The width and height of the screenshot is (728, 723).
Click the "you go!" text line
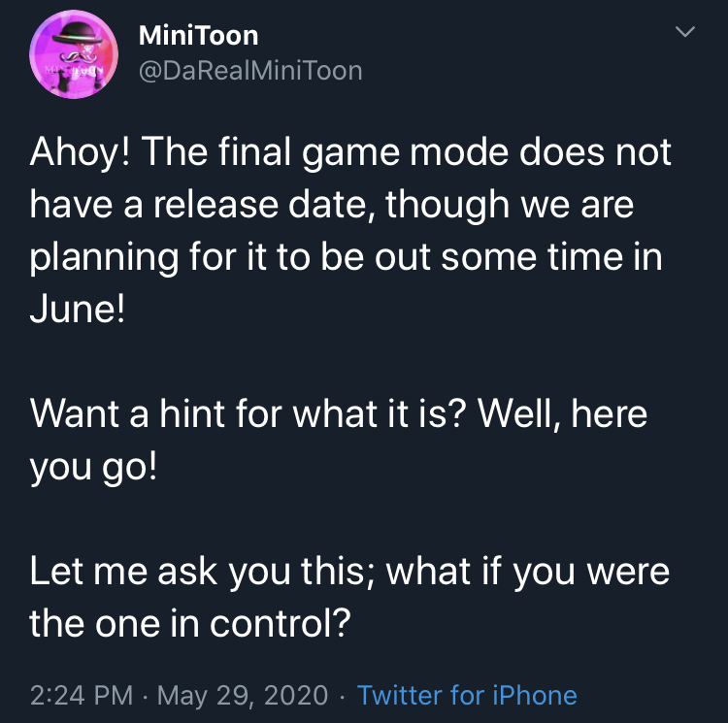pos(93,467)
